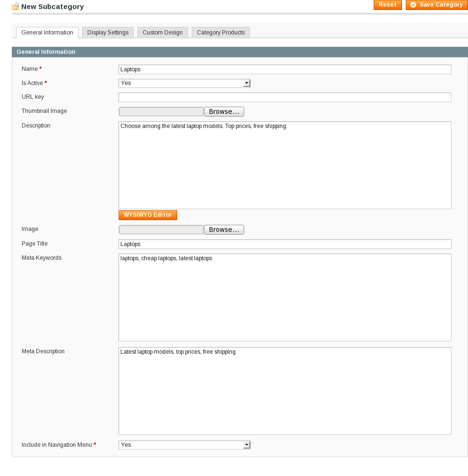
Task: Click the Thumbnail Image file path box
Action: click(161, 112)
